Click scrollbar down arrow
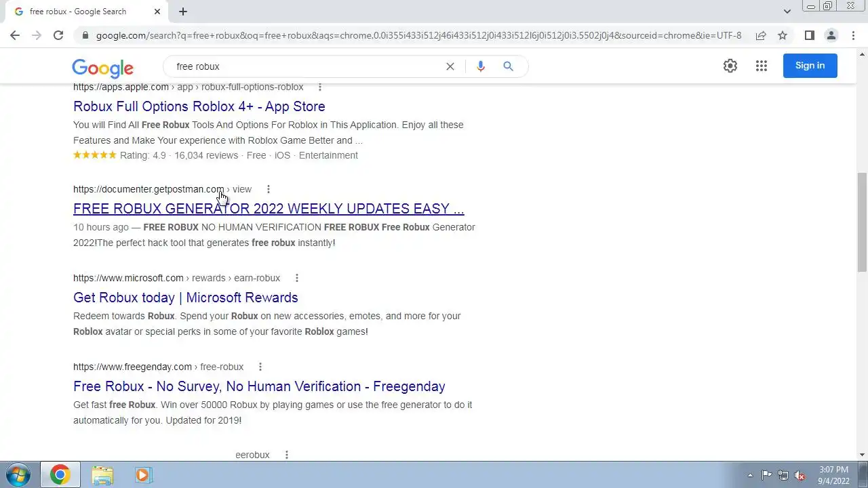This screenshot has width=868, height=488. point(862,455)
